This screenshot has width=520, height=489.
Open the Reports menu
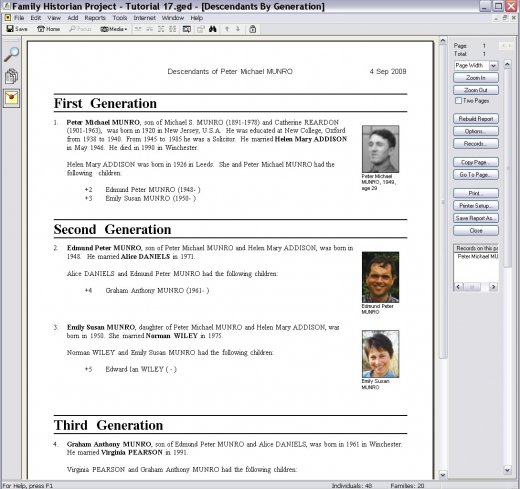95,18
